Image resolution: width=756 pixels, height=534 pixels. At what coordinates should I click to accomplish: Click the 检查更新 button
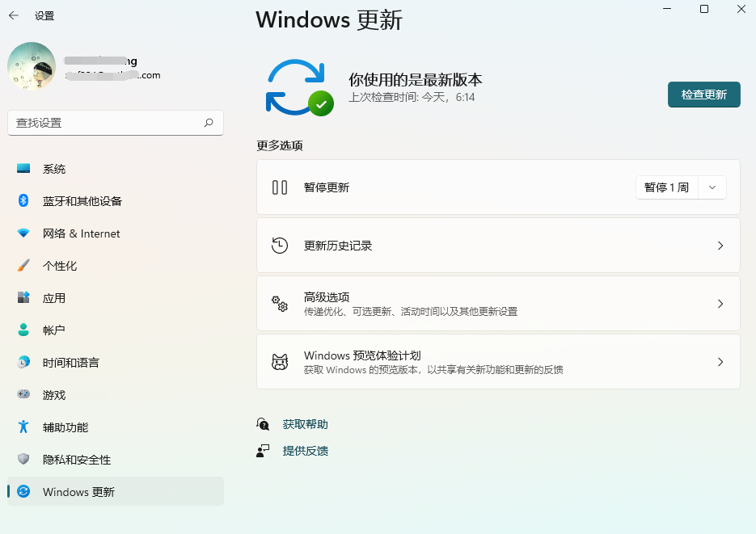(704, 95)
